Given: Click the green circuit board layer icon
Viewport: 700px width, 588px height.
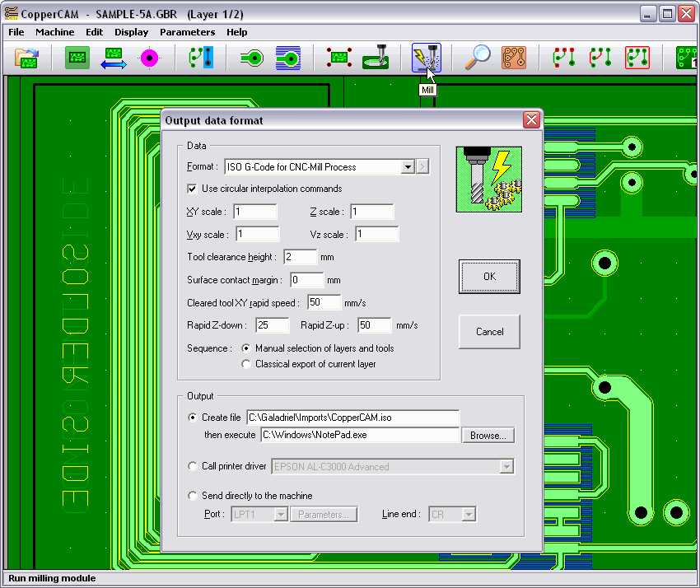Looking at the screenshot, I should [77, 58].
